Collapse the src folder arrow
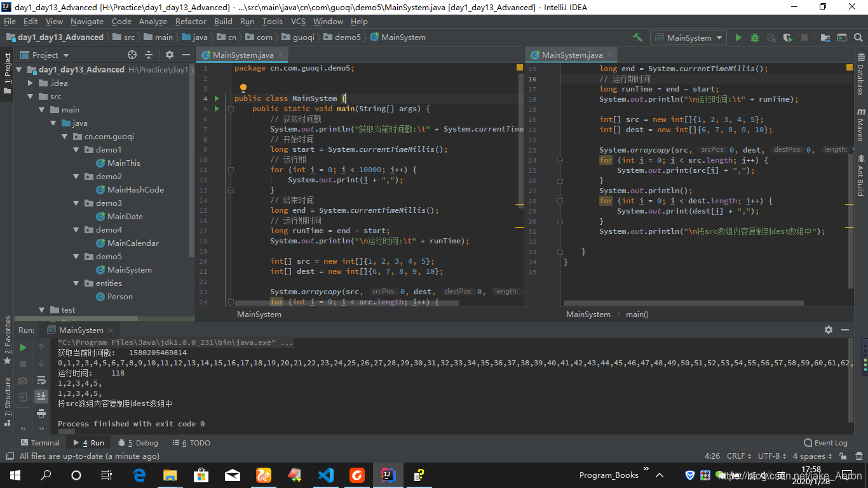868x488 pixels. 31,97
